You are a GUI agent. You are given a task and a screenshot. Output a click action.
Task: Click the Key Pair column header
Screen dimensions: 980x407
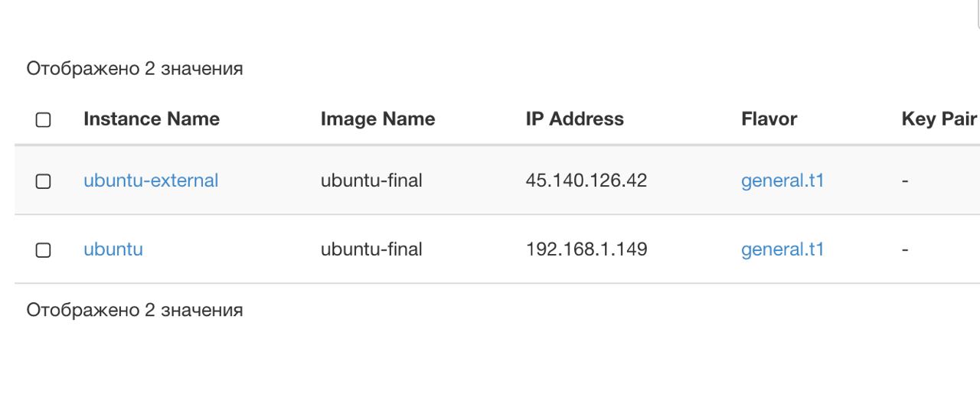click(939, 119)
